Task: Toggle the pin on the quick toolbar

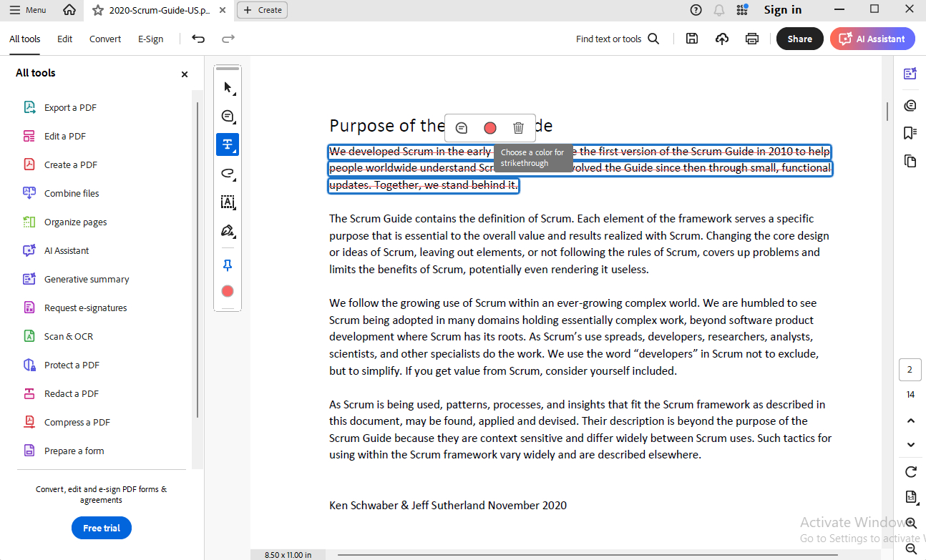Action: tap(228, 265)
